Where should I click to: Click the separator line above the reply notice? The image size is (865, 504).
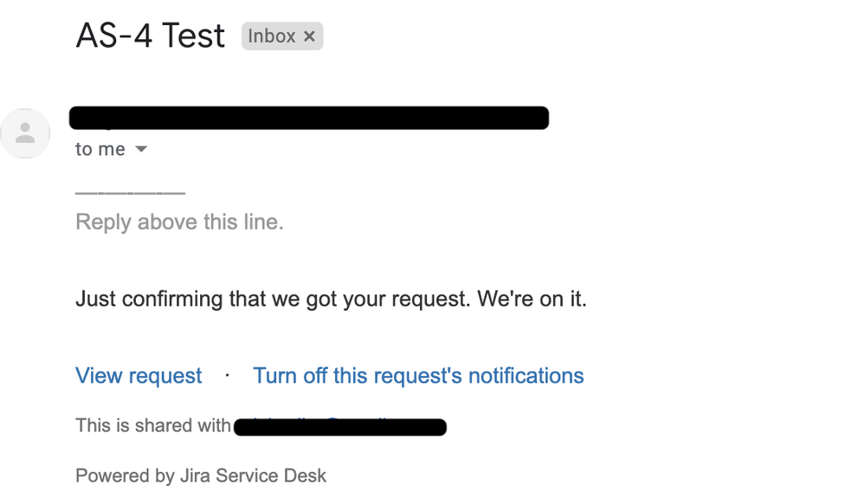(x=129, y=191)
